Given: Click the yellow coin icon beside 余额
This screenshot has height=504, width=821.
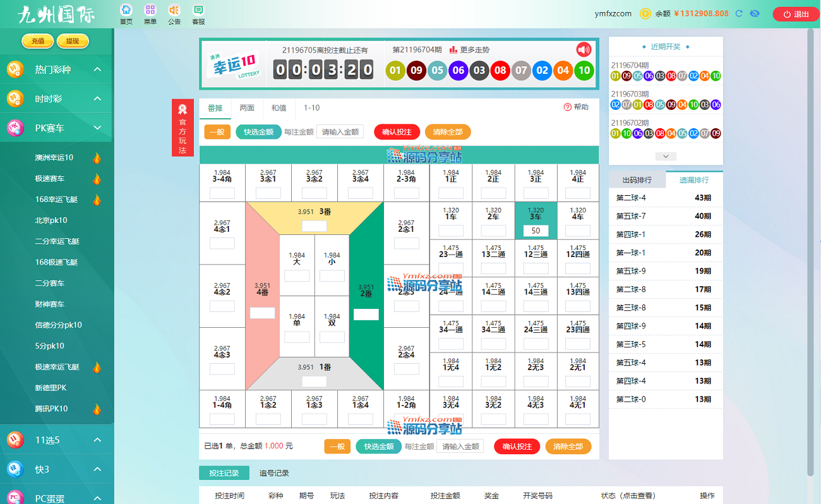Looking at the screenshot, I should click(645, 13).
